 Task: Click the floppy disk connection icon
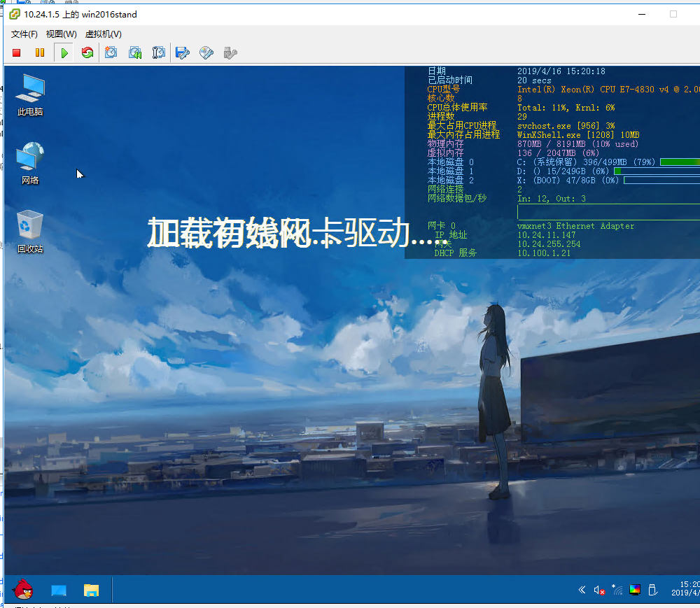click(x=182, y=52)
